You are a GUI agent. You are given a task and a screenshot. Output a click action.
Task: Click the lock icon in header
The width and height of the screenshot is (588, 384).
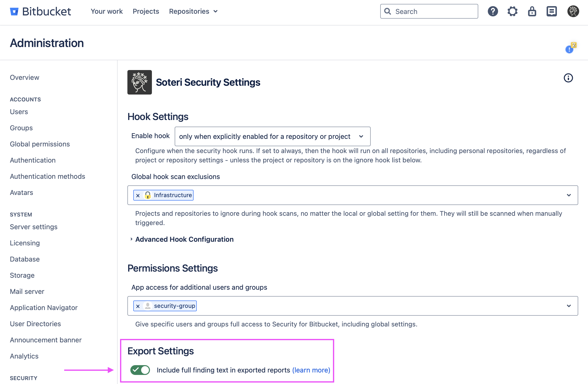(532, 11)
